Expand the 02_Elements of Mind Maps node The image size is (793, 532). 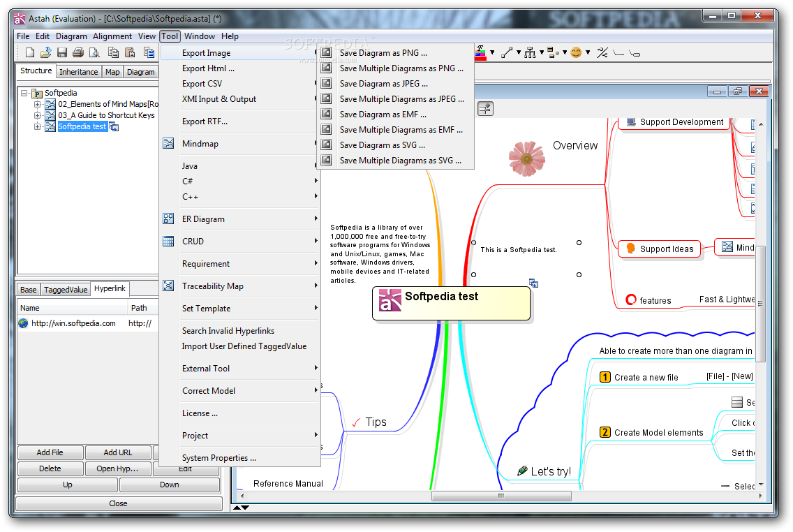[x=37, y=104]
